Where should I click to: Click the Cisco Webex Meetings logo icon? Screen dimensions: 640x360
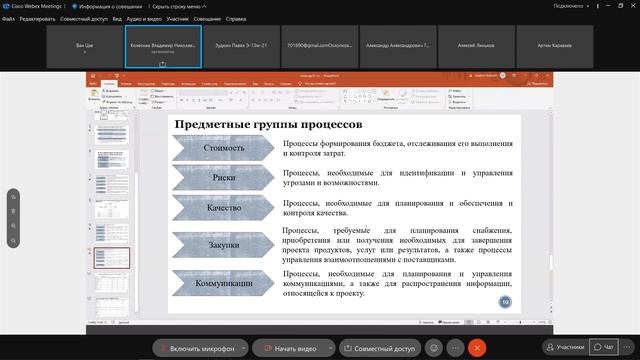pos(6,6)
